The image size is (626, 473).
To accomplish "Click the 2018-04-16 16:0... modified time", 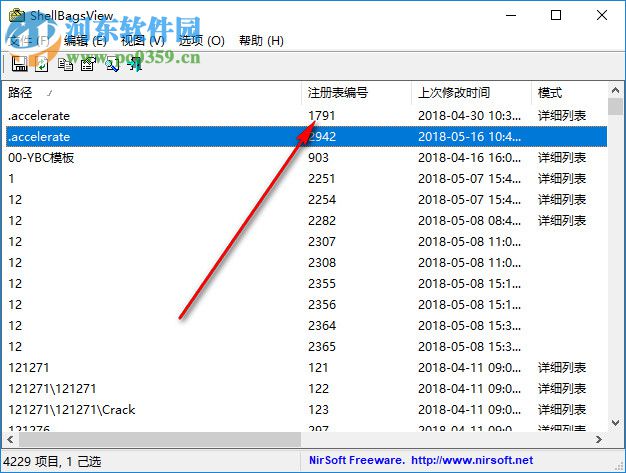I will (470, 158).
